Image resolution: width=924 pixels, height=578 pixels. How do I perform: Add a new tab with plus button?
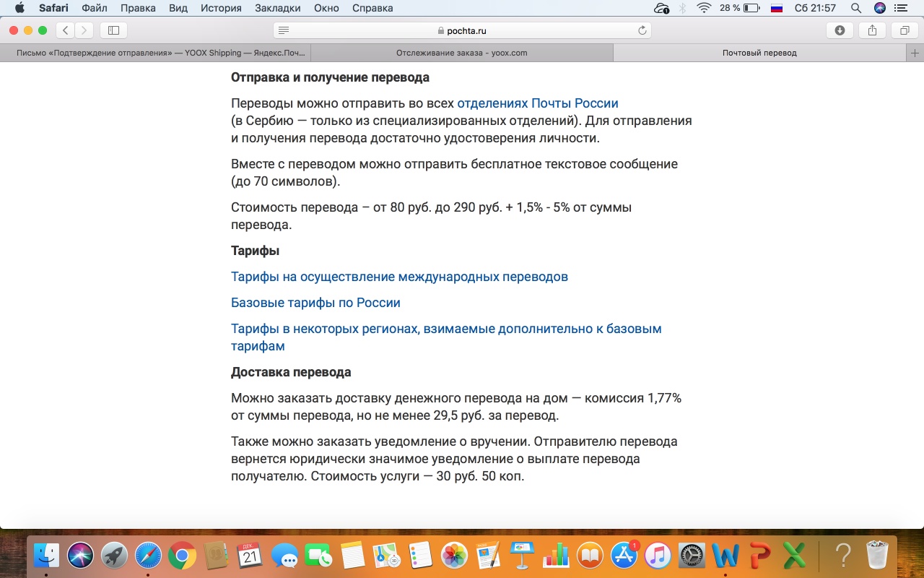(x=915, y=53)
